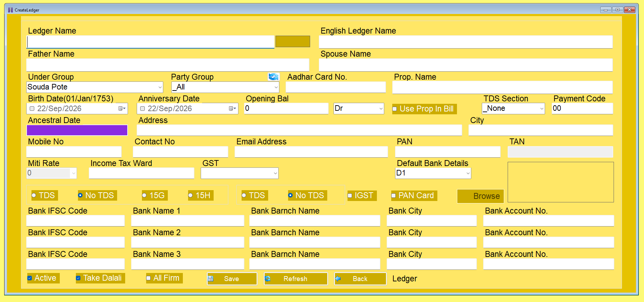Image resolution: width=644 pixels, height=302 pixels.
Task: Open the Anniversary Date calendar picker
Action: pyautogui.click(x=232, y=109)
